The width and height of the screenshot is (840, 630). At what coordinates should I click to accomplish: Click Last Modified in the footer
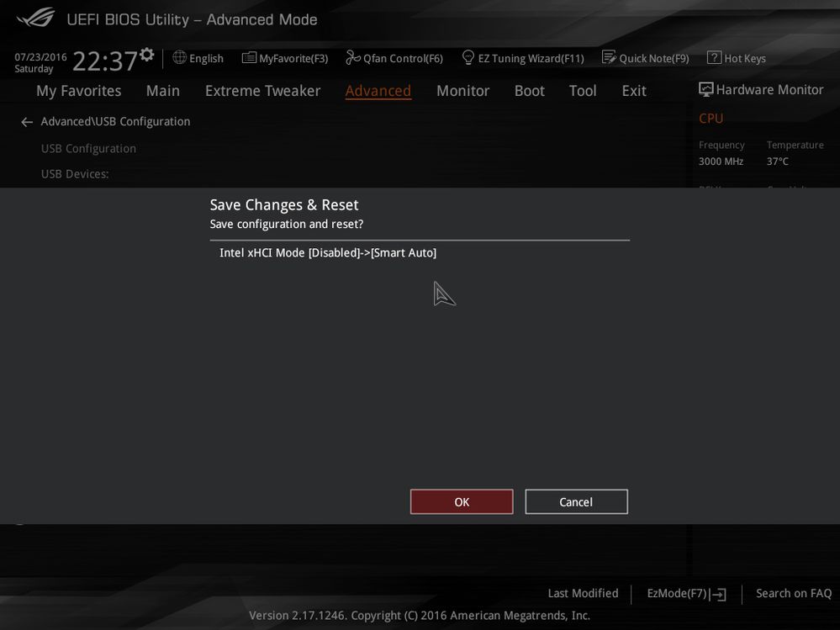point(583,593)
